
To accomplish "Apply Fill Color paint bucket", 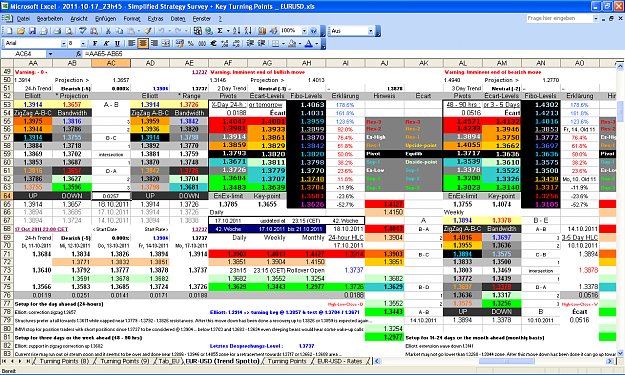I will tap(292, 43).
